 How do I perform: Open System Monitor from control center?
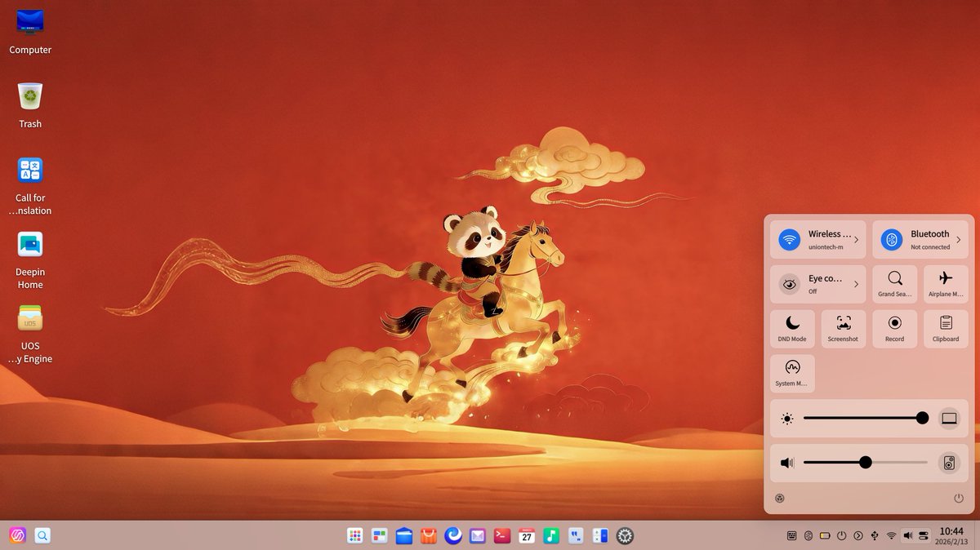[x=791, y=373]
